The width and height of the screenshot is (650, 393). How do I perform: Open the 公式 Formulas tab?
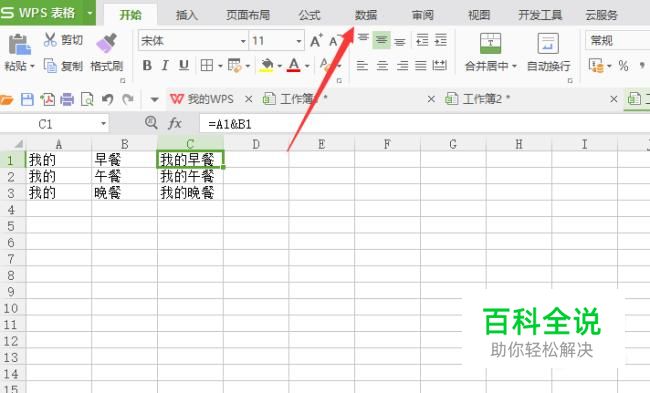[309, 15]
